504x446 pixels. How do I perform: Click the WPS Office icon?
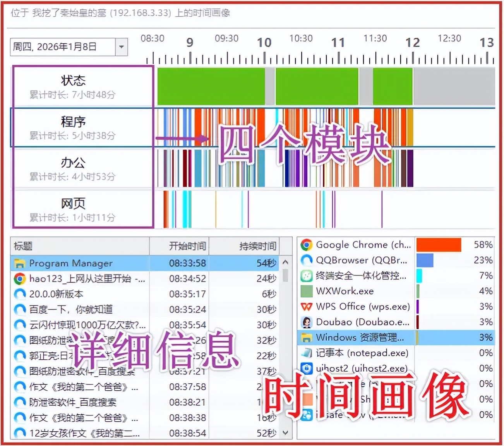[x=306, y=307]
